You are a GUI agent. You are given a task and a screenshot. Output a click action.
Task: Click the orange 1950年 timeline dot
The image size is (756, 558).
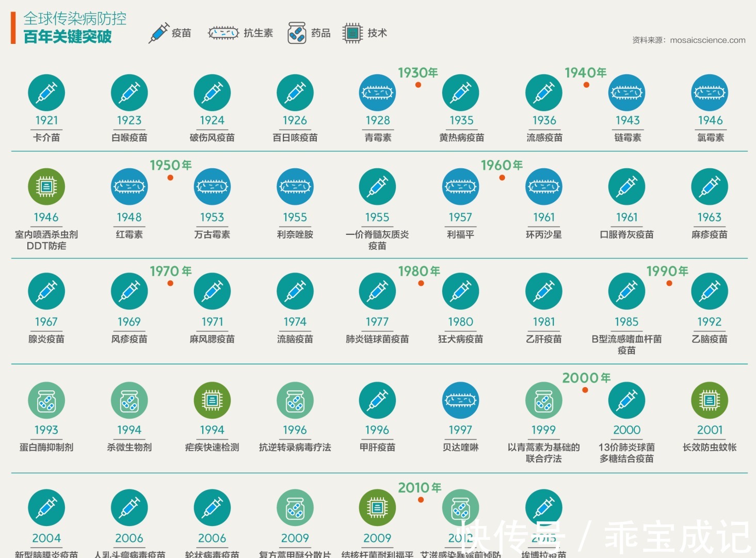[170, 177]
